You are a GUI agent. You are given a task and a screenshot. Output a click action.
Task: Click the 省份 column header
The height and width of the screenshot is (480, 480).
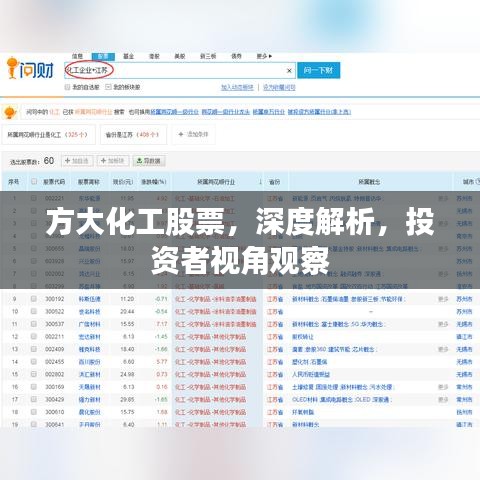(274, 182)
